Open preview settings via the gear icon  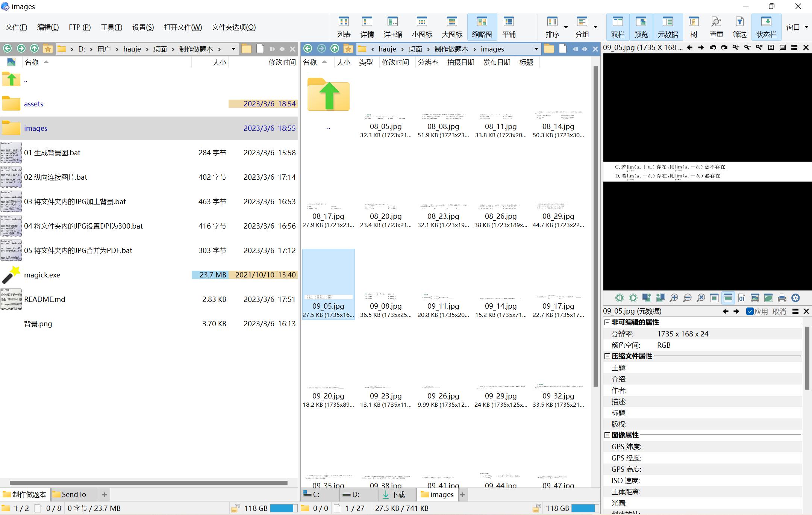pyautogui.click(x=795, y=298)
